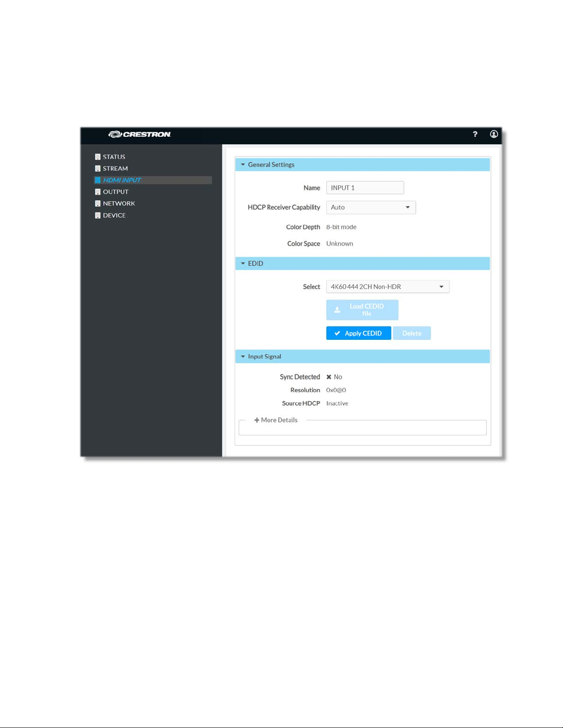Click the 'Sync Detected' label
Image resolution: width=563 pixels, height=728 pixels.
point(300,377)
